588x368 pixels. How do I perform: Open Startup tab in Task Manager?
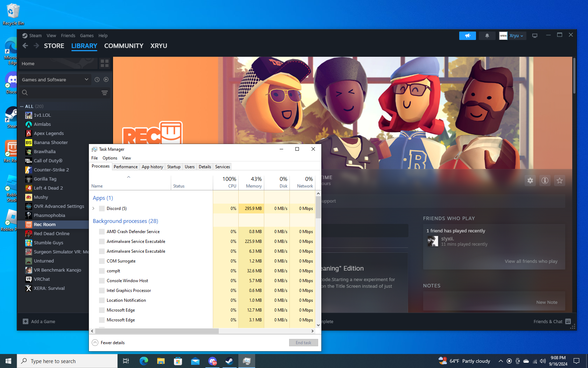[174, 167]
